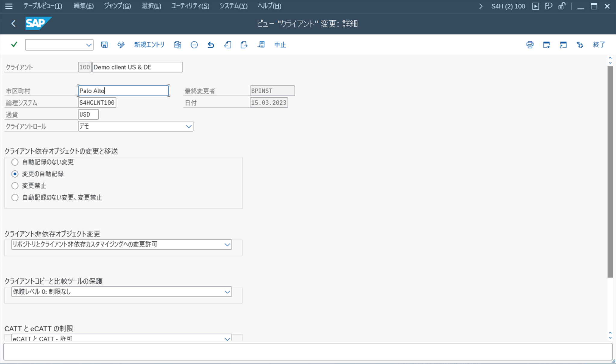Select the 自動記録のない変更 radio button

(15, 162)
